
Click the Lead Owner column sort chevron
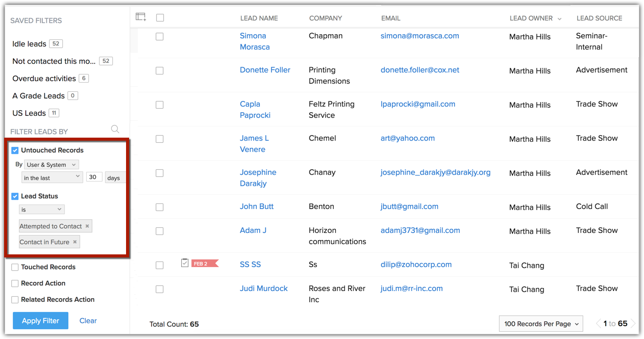(559, 18)
